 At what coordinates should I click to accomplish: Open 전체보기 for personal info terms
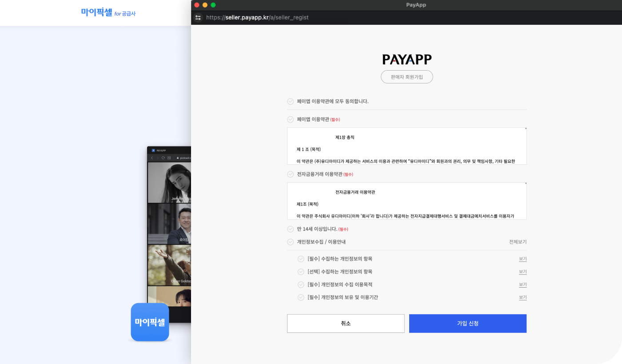[x=518, y=242]
